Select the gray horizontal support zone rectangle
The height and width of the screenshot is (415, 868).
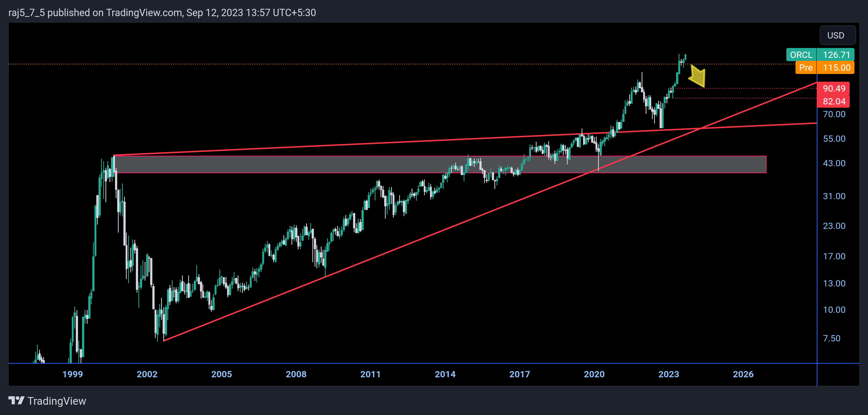pyautogui.click(x=440, y=164)
